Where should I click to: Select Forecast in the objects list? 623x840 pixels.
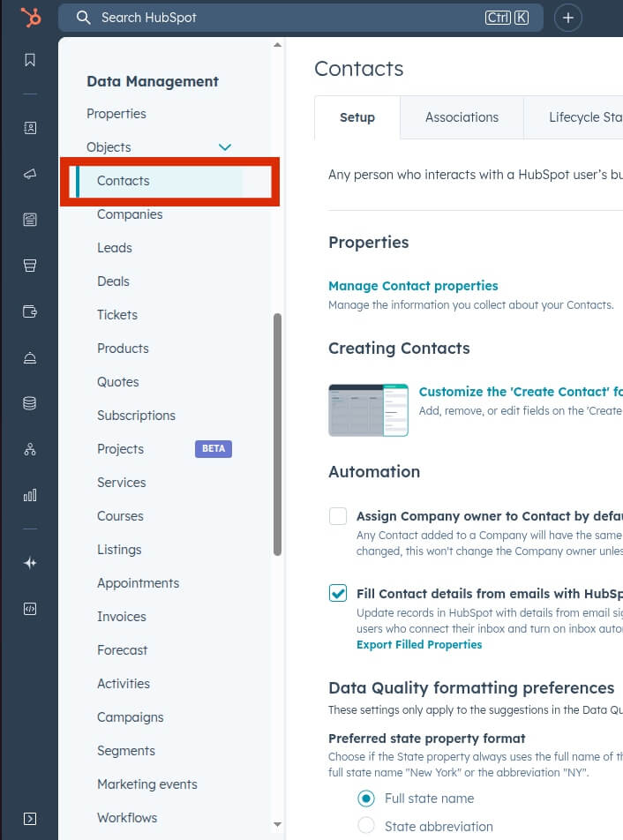point(122,650)
